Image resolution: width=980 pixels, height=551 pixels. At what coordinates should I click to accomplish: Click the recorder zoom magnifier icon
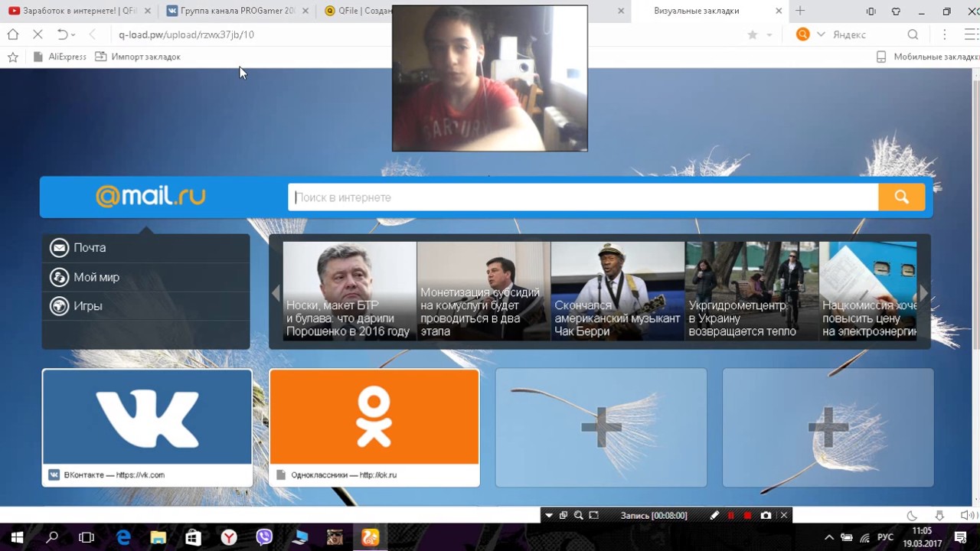coord(579,516)
